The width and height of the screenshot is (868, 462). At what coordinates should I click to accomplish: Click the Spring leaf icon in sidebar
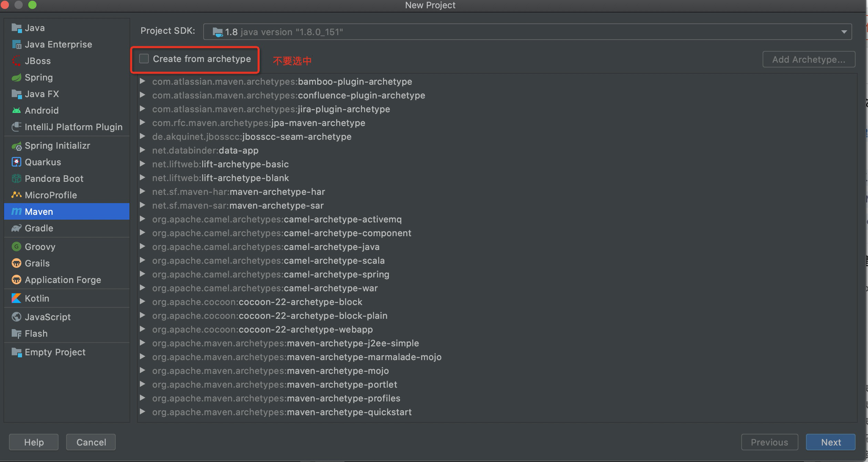(x=16, y=77)
